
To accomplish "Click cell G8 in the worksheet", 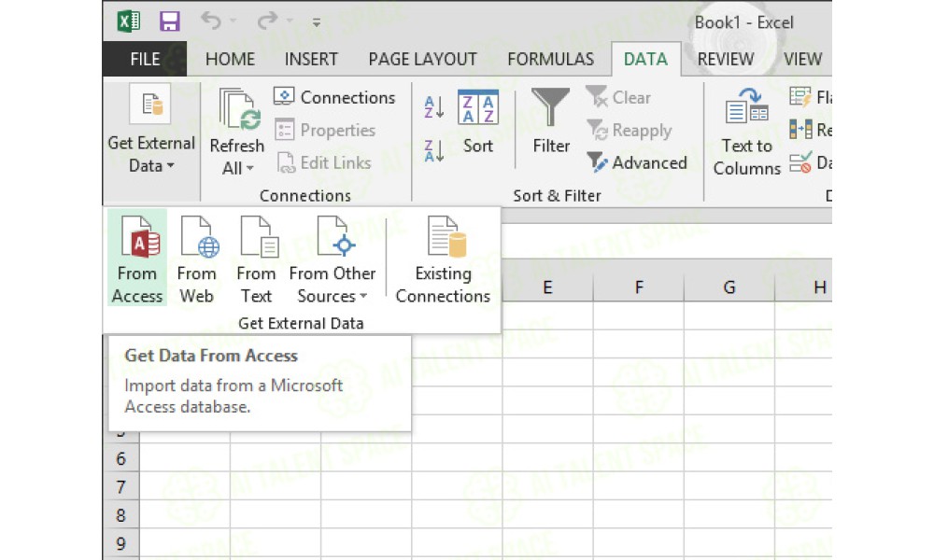I will tap(729, 514).
